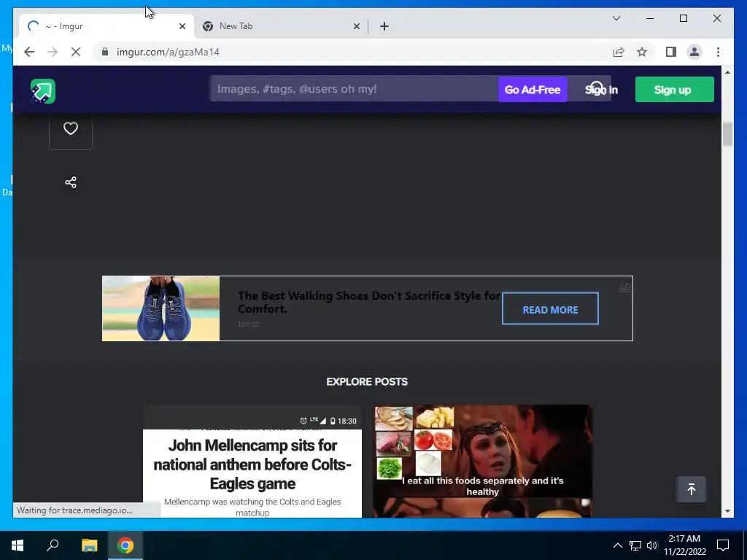Open the network tray icon
This screenshot has width=747, height=560.
pyautogui.click(x=635, y=545)
